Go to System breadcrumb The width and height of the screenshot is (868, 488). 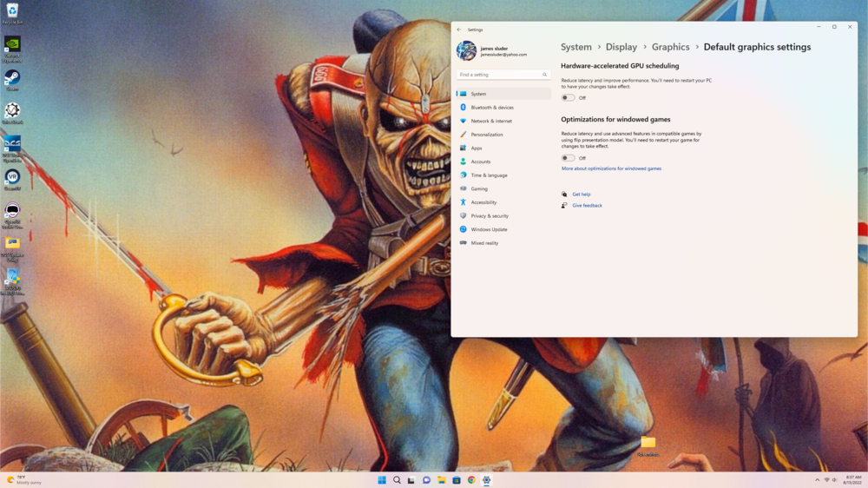coord(576,47)
